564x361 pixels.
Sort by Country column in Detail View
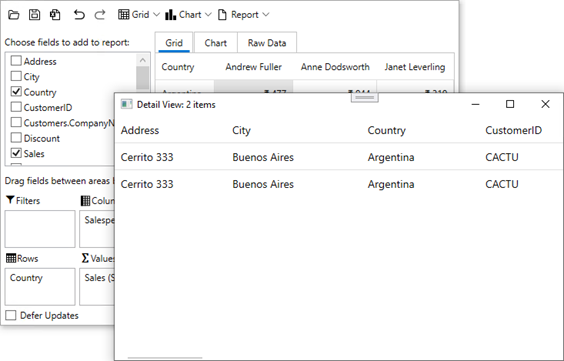(387, 130)
